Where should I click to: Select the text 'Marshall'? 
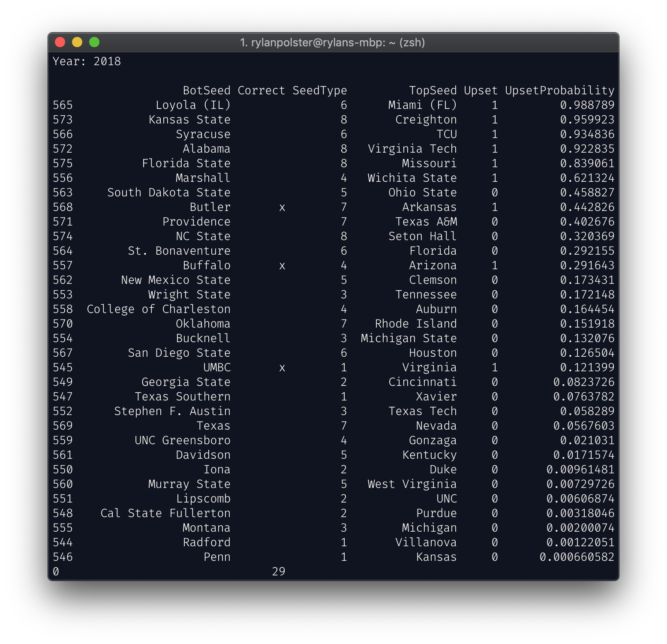coord(203,178)
